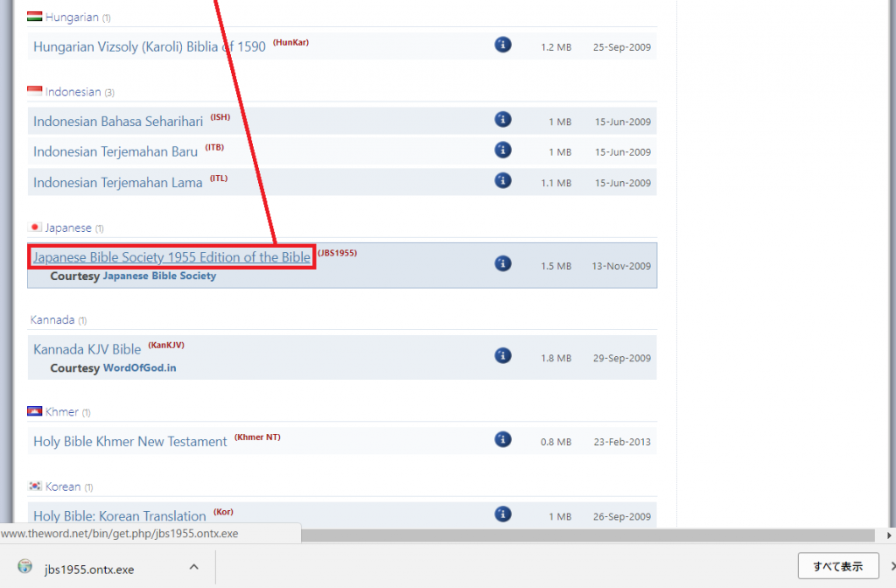
Task: Download Indonesian Bahasa Seharihari module
Action: (x=118, y=122)
